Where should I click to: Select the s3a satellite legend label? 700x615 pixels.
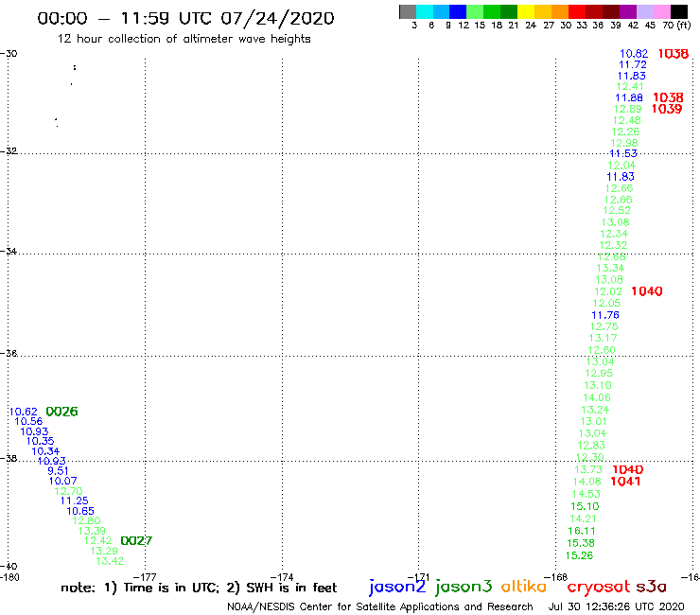(651, 587)
